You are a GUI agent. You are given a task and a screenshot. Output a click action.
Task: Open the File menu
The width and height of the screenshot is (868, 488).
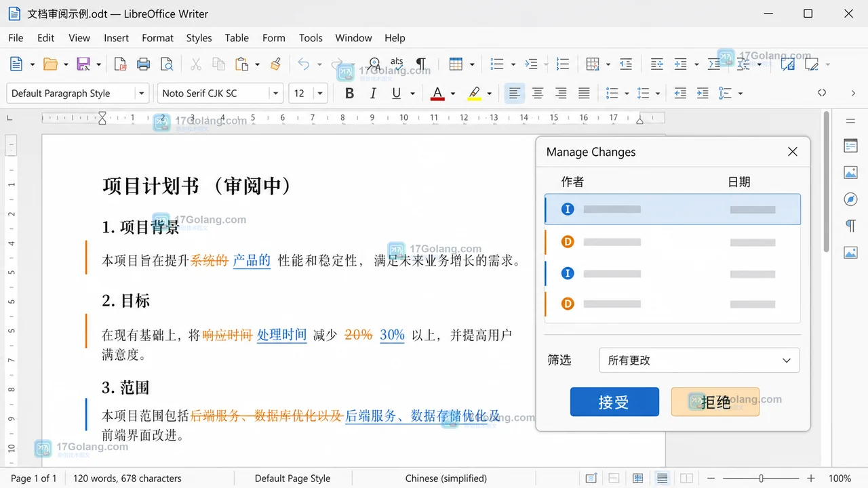tap(16, 38)
